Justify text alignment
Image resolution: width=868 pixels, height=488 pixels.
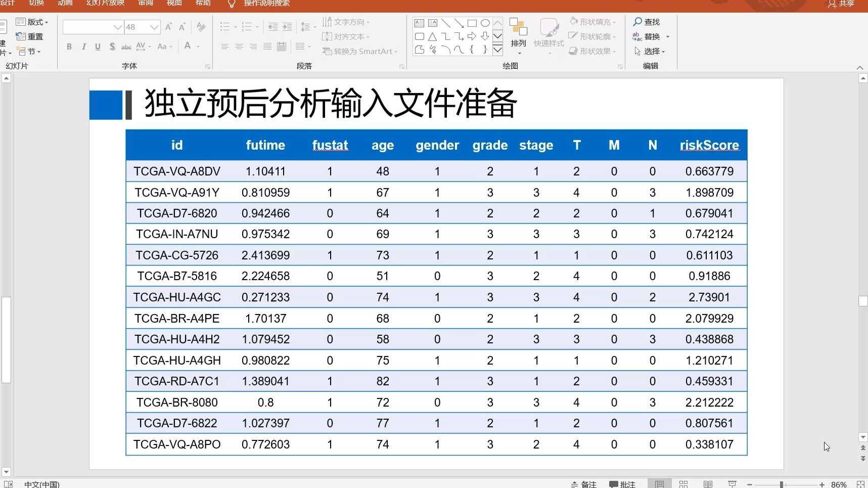[x=267, y=47]
